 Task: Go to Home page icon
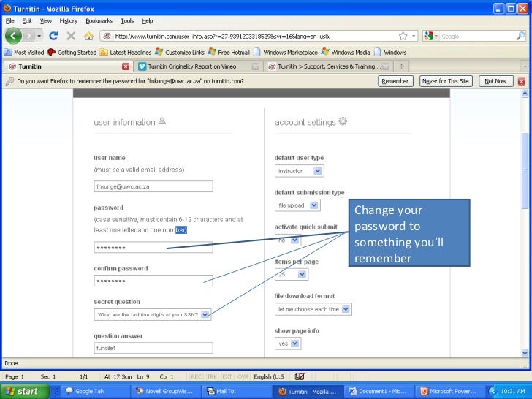click(89, 36)
